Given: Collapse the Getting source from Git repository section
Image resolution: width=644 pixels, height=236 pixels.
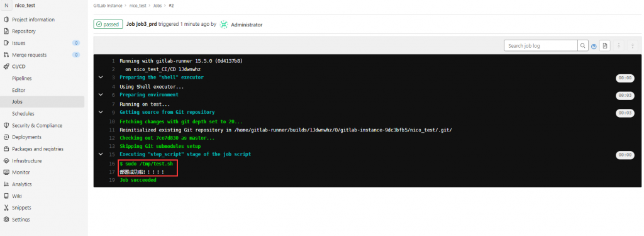Looking at the screenshot, I should point(101,112).
